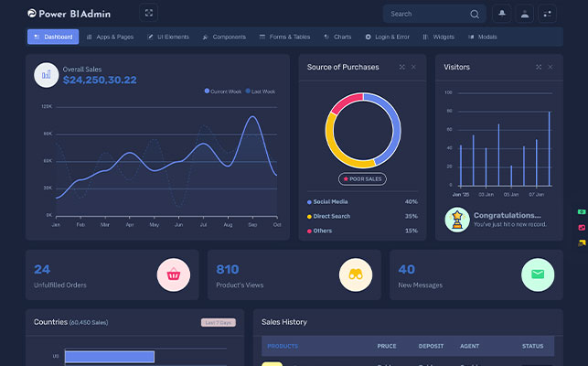
Task: Open the notifications bell icon
Action: pos(501,14)
